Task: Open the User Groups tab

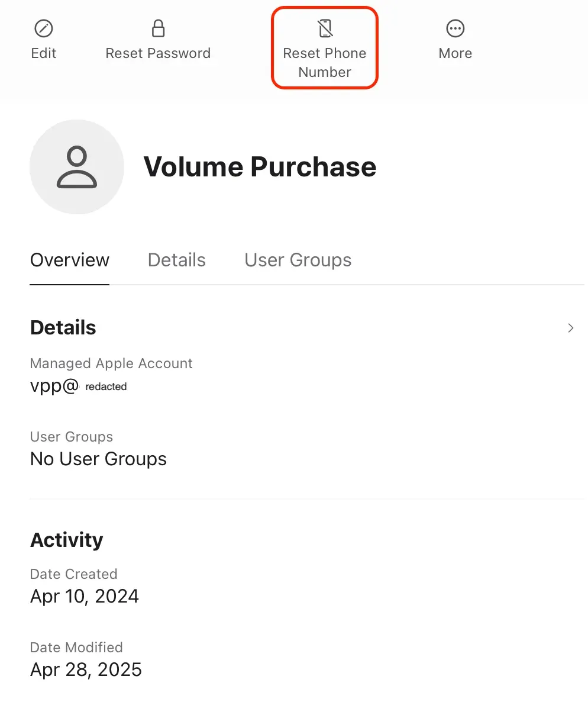Action: pyautogui.click(x=298, y=260)
